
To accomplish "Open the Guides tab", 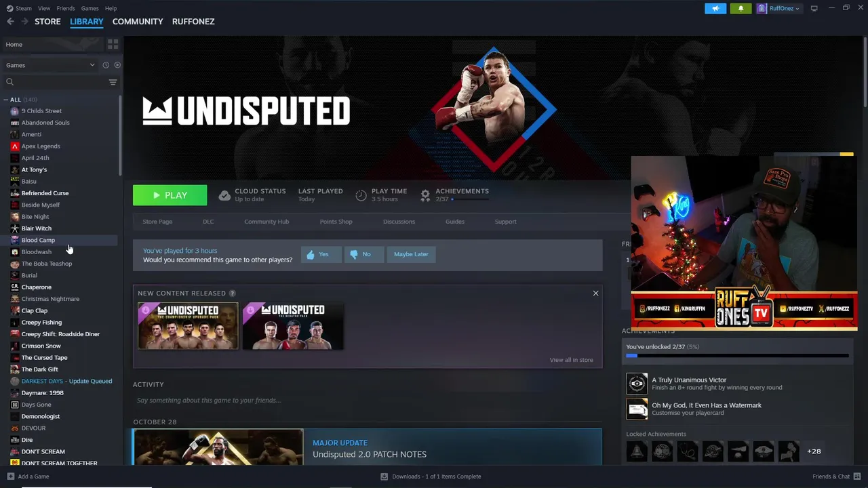I will 455,222.
